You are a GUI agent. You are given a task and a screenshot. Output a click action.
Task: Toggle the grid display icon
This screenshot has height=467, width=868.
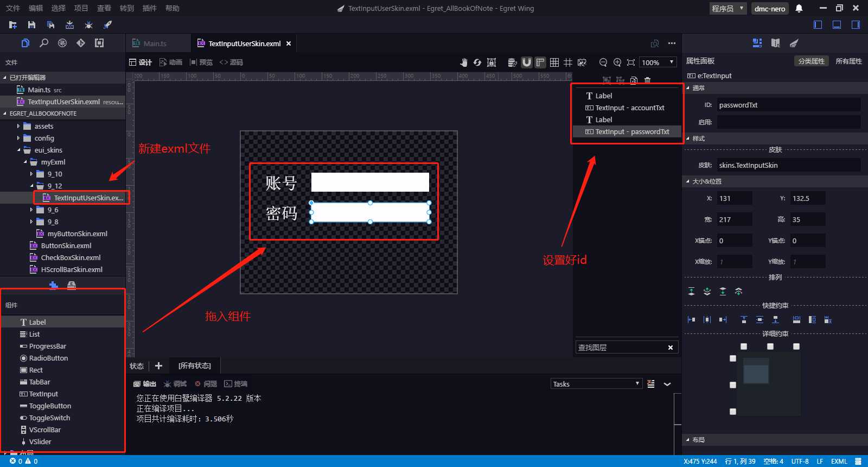tap(554, 62)
